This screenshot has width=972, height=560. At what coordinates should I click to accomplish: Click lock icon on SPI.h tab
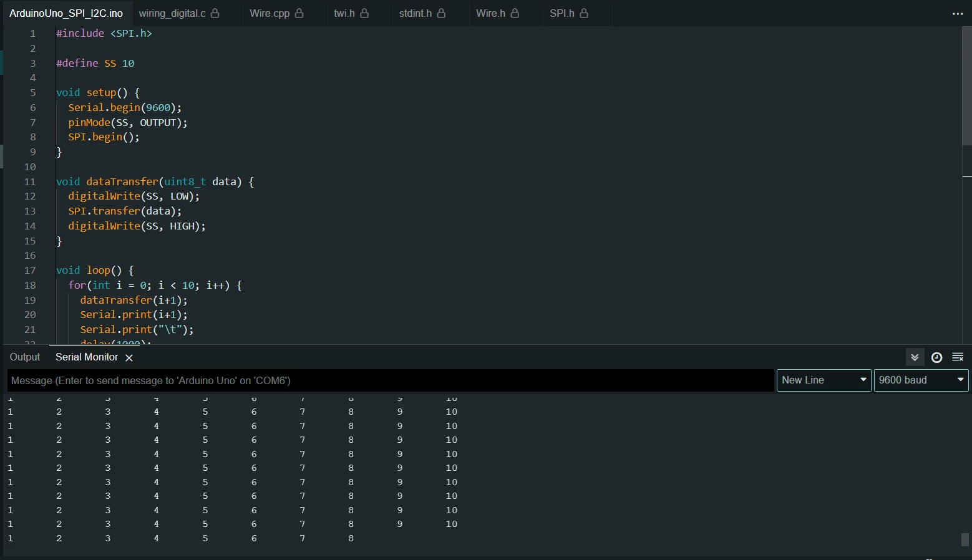(x=584, y=13)
